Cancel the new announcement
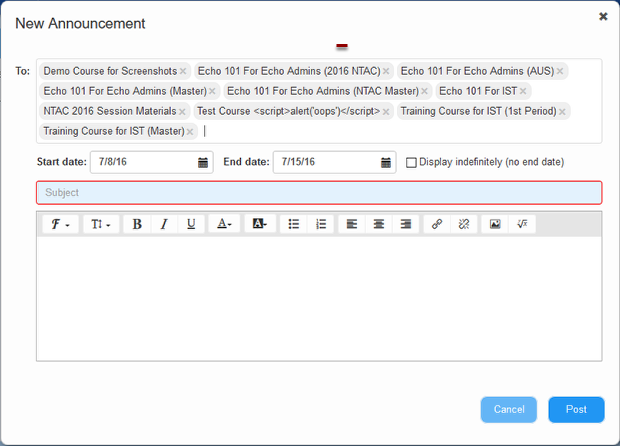Image resolution: width=620 pixels, height=446 pixels. [x=509, y=410]
